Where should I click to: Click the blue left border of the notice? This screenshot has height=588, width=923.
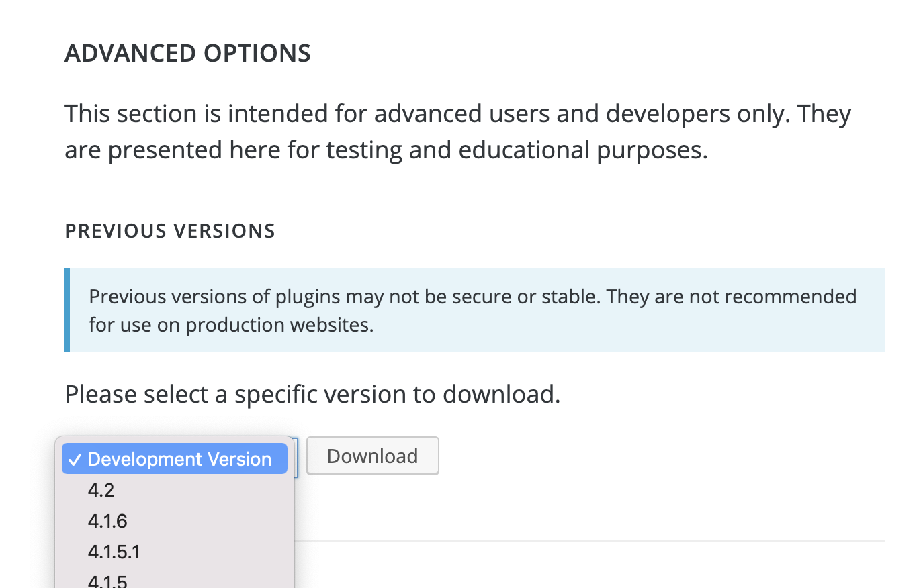[67, 310]
